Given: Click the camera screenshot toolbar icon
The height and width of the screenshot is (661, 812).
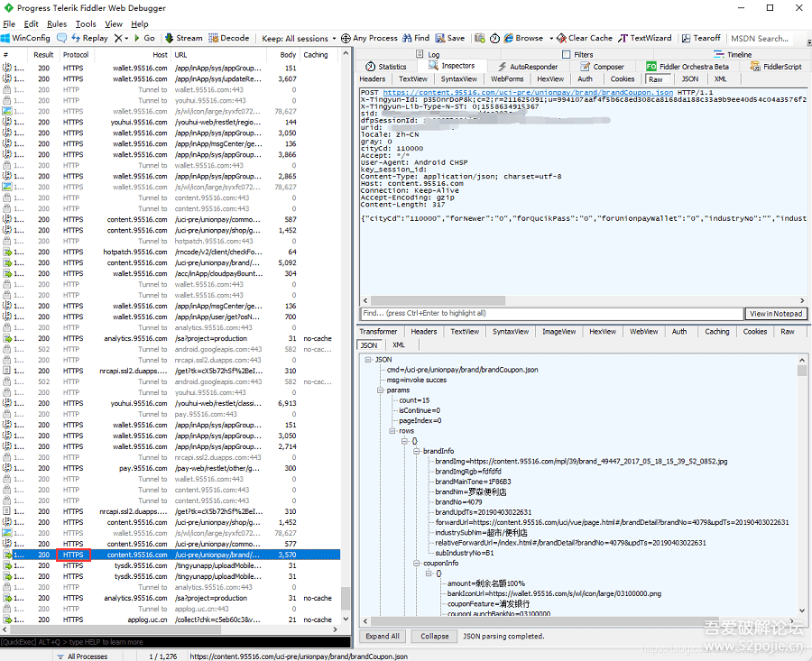Looking at the screenshot, I should coord(480,38).
